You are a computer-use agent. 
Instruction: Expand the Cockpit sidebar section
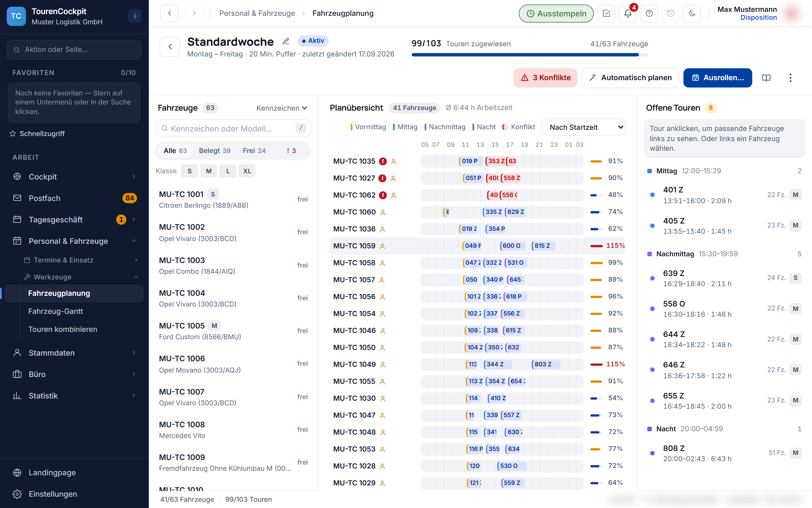point(74,177)
